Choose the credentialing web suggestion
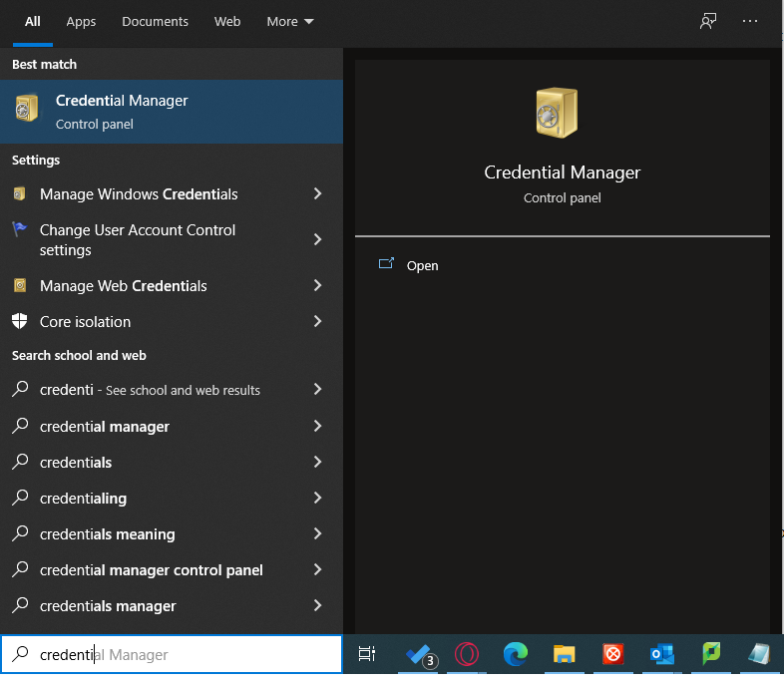This screenshot has width=784, height=683. pyautogui.click(x=172, y=499)
